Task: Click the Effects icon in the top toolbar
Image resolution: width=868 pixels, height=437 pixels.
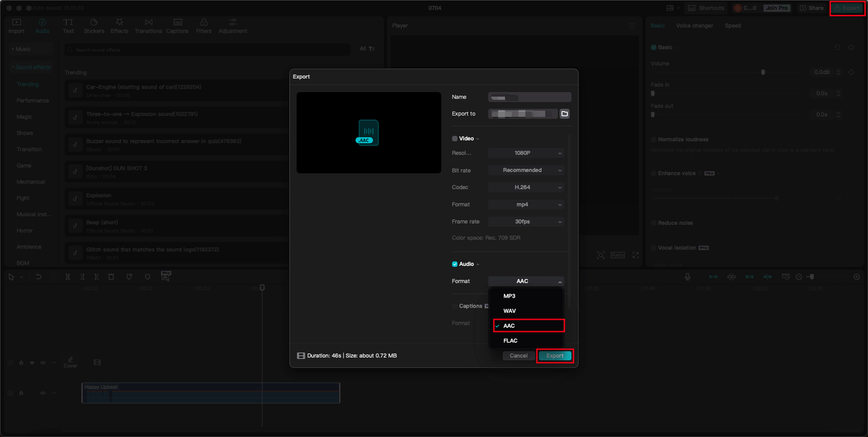Action: [119, 26]
